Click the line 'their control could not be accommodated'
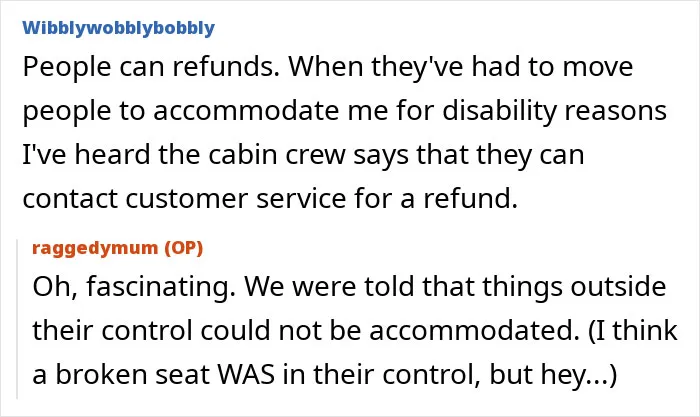Screen dimensions: 700x417 [355, 331]
